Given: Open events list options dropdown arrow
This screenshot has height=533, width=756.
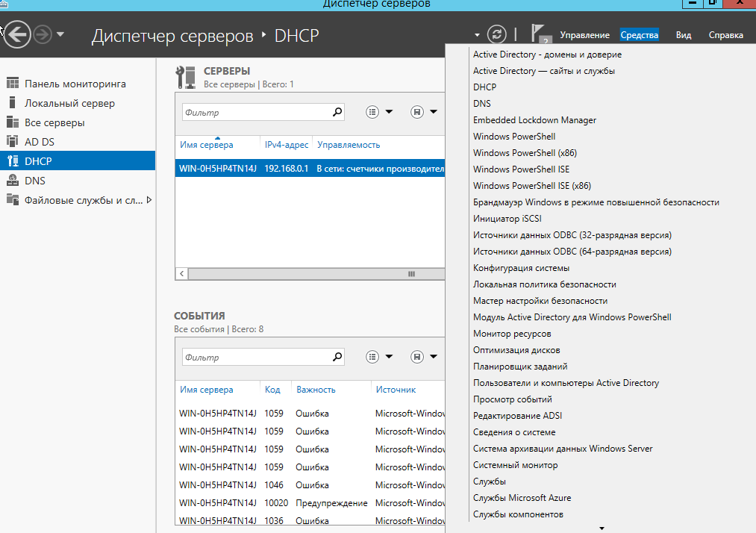Looking at the screenshot, I should [x=389, y=357].
